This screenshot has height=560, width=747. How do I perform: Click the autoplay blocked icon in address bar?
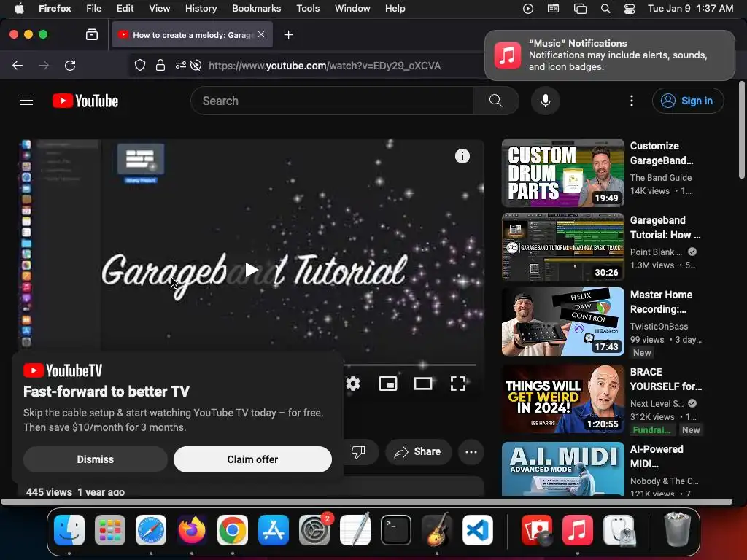click(196, 65)
